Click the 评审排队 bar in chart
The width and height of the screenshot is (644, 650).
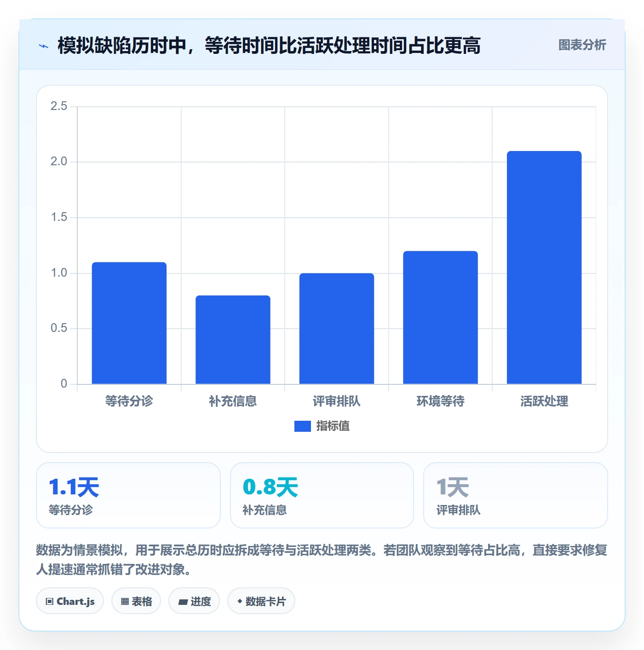[x=337, y=329]
